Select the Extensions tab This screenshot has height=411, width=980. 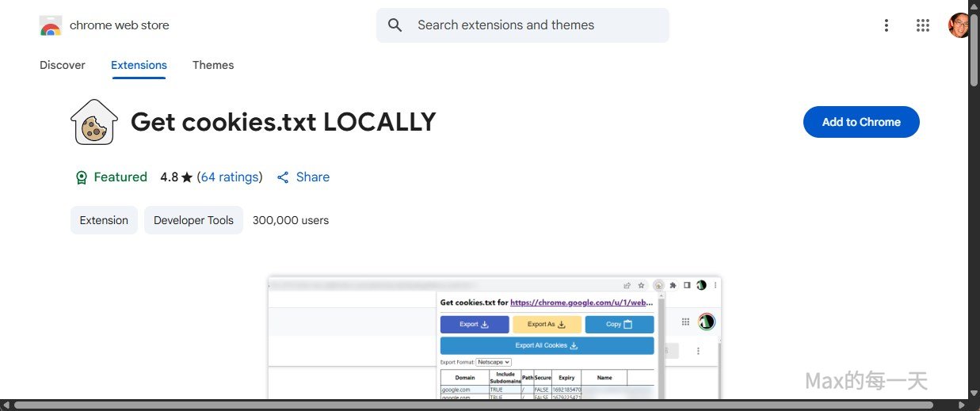pos(139,65)
